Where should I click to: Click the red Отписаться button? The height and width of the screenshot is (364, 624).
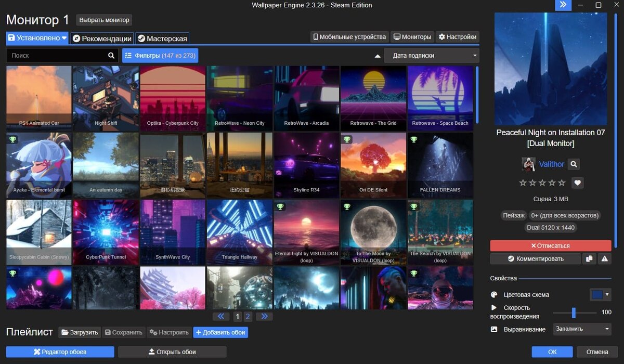[x=551, y=245]
